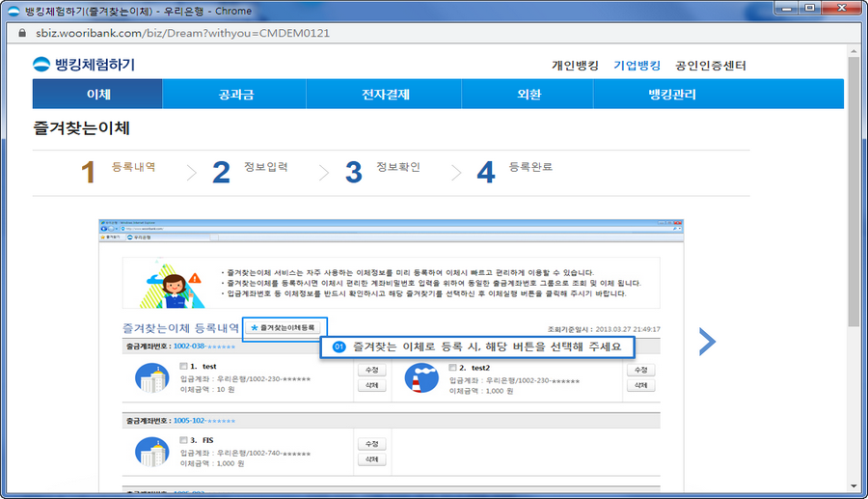
Task: Select step 1 등록내역
Action: 118,171
